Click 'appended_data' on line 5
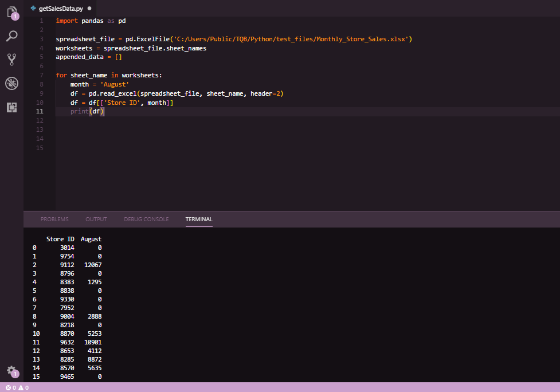The height and width of the screenshot is (392, 560). (80, 57)
